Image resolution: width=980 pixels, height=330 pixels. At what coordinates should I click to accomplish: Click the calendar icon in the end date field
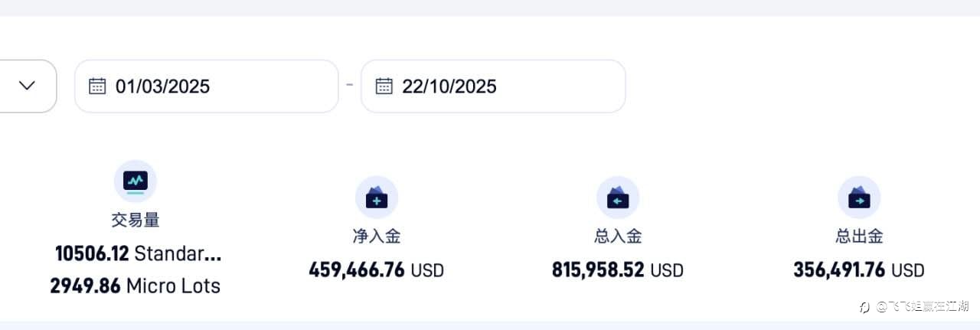(x=384, y=86)
